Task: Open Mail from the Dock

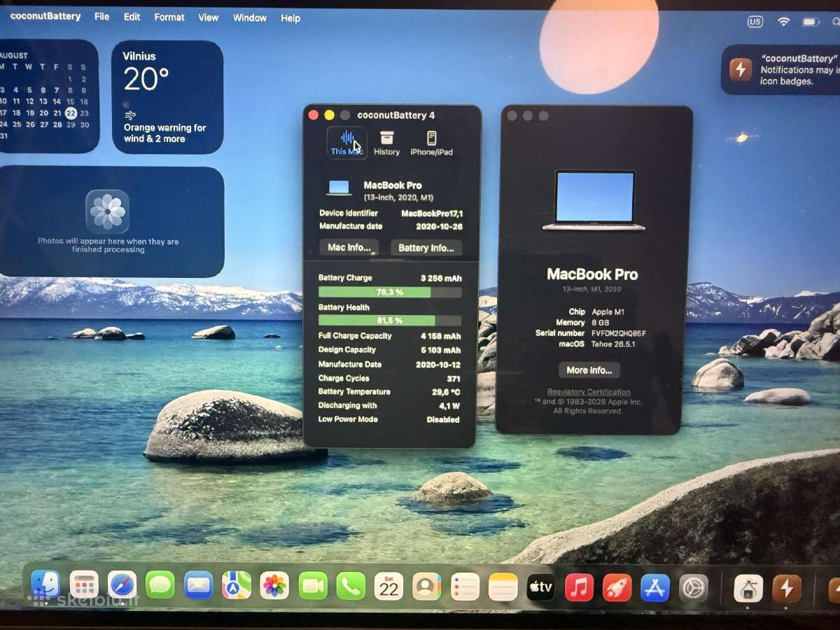Action: click(199, 584)
